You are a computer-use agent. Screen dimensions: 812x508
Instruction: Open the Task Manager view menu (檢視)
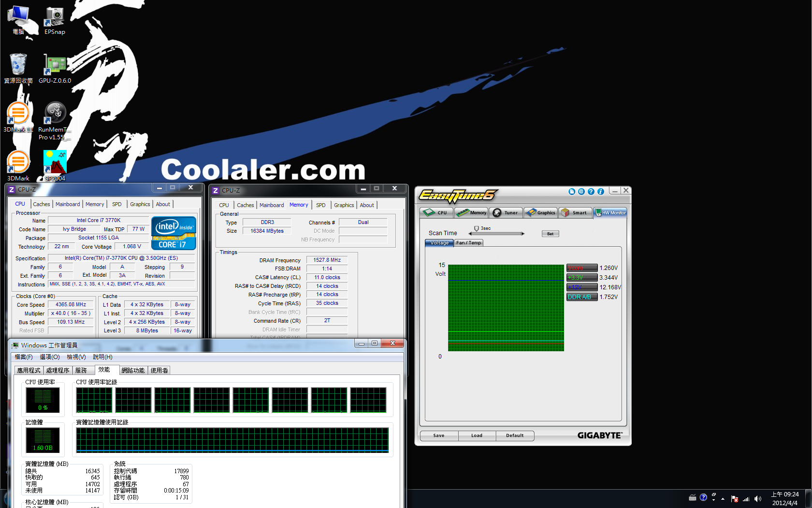(76, 357)
